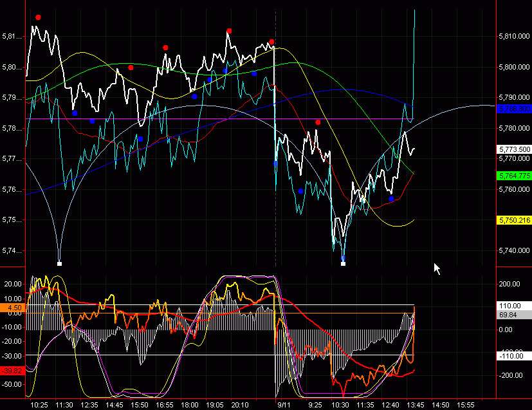Image resolution: width=532 pixels, height=410 pixels.
Task: Select the 19:05 time axis label
Action: click(x=215, y=405)
